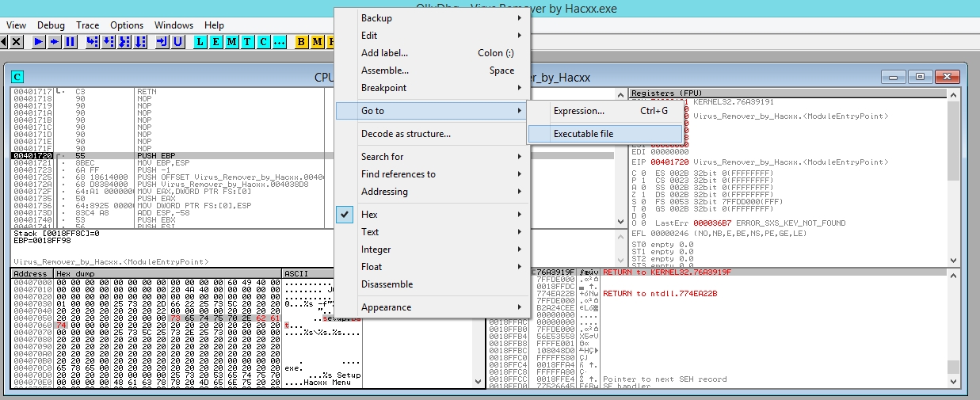Viewport: 980px width, 400px height.
Task: Click the Address column header in dump
Action: (x=31, y=273)
